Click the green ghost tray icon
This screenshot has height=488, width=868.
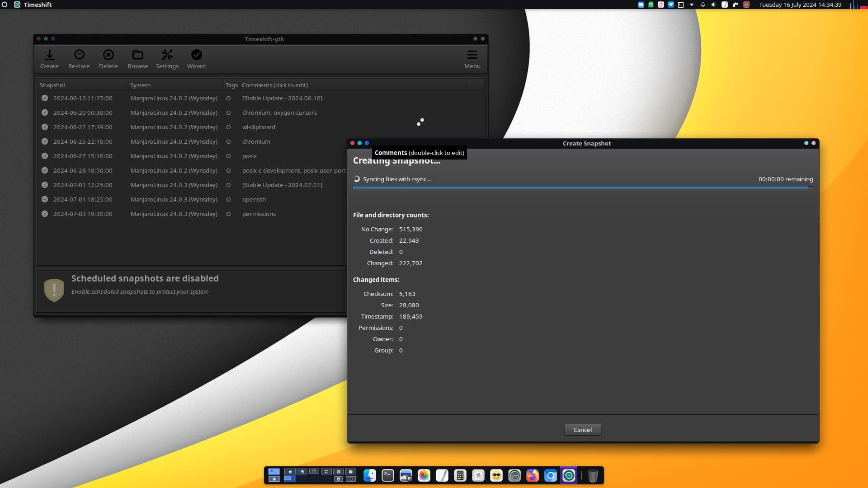651,5
